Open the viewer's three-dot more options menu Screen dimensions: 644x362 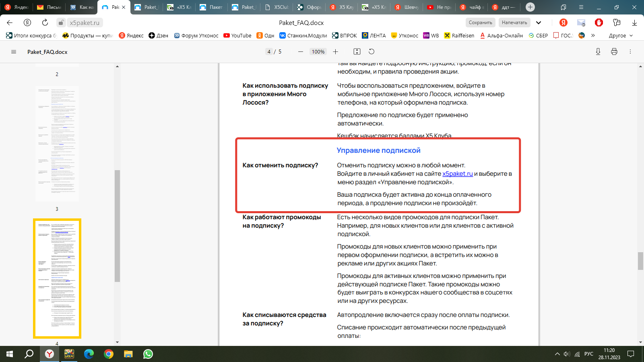(630, 52)
